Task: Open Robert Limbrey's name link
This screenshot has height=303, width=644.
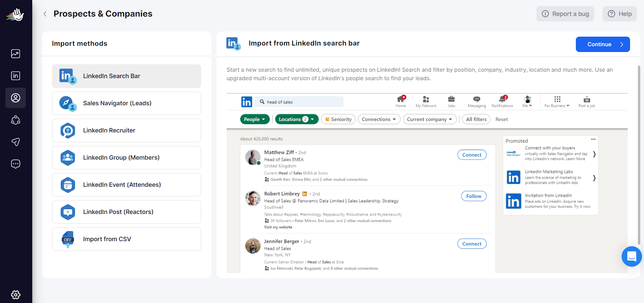Action: [x=282, y=194]
